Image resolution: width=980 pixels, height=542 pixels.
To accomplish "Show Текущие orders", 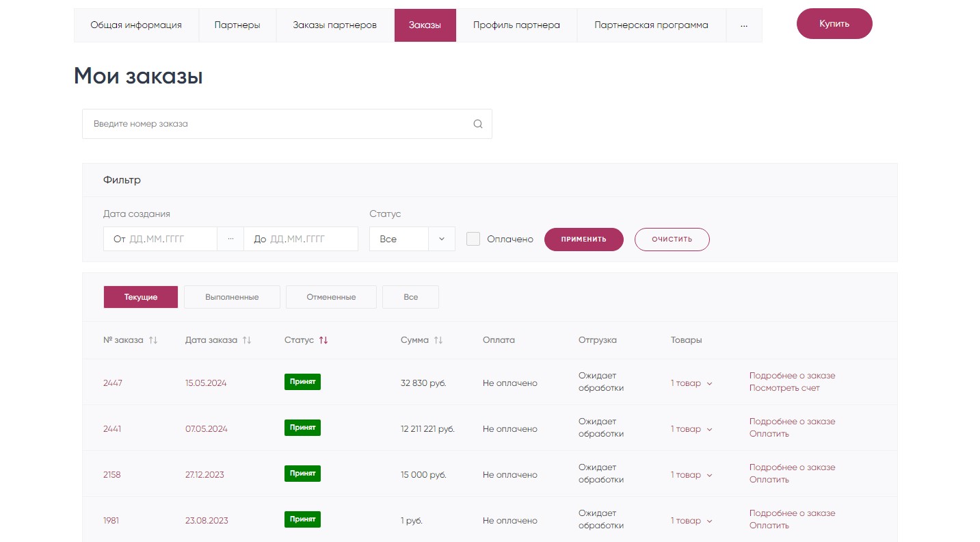I will (x=141, y=297).
